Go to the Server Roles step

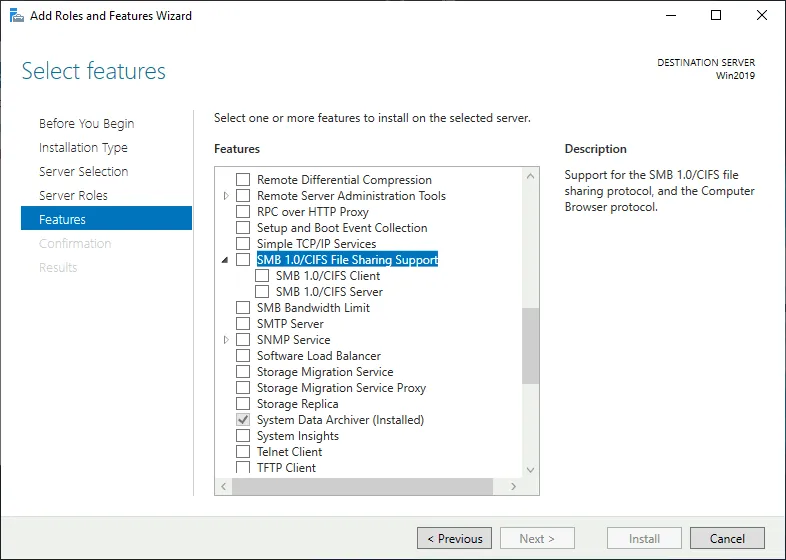pyautogui.click(x=73, y=196)
